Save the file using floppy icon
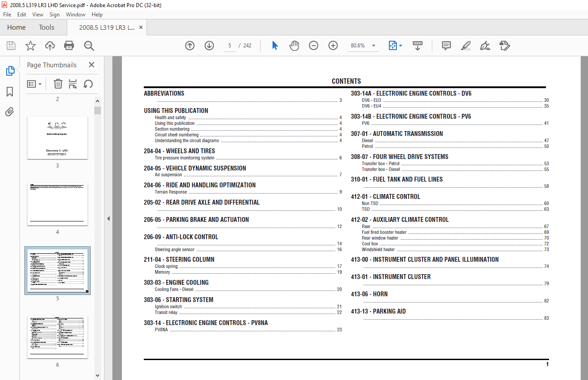Screen dimensions: 588x380 pyautogui.click(x=11, y=46)
